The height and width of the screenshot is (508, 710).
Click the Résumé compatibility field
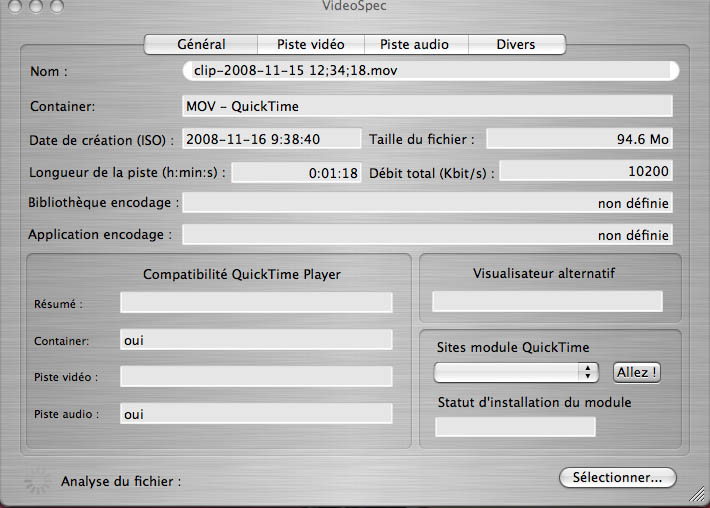pyautogui.click(x=256, y=302)
